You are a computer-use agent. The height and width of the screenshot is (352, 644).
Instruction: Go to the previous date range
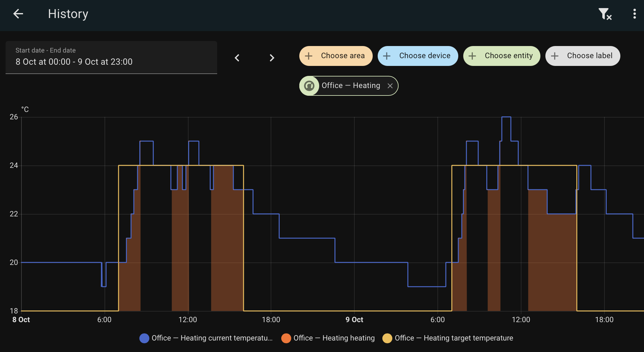click(237, 58)
